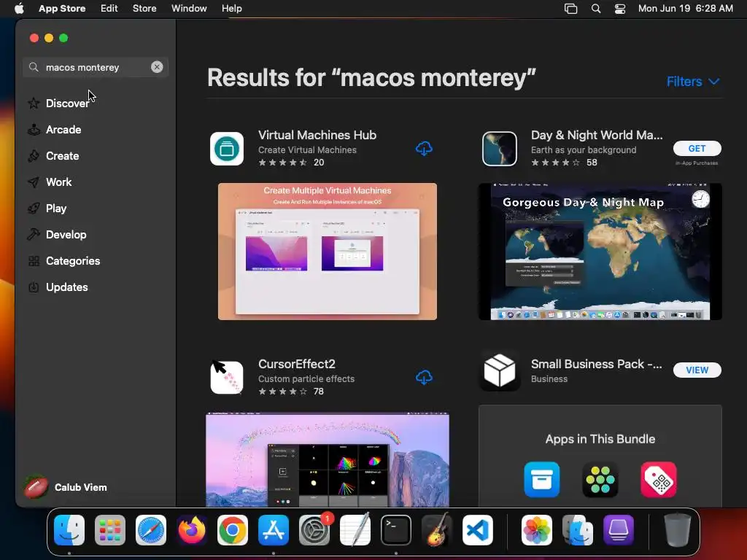747x560 pixels.
Task: Launch Firefox from the Dock
Action: [x=192, y=530]
